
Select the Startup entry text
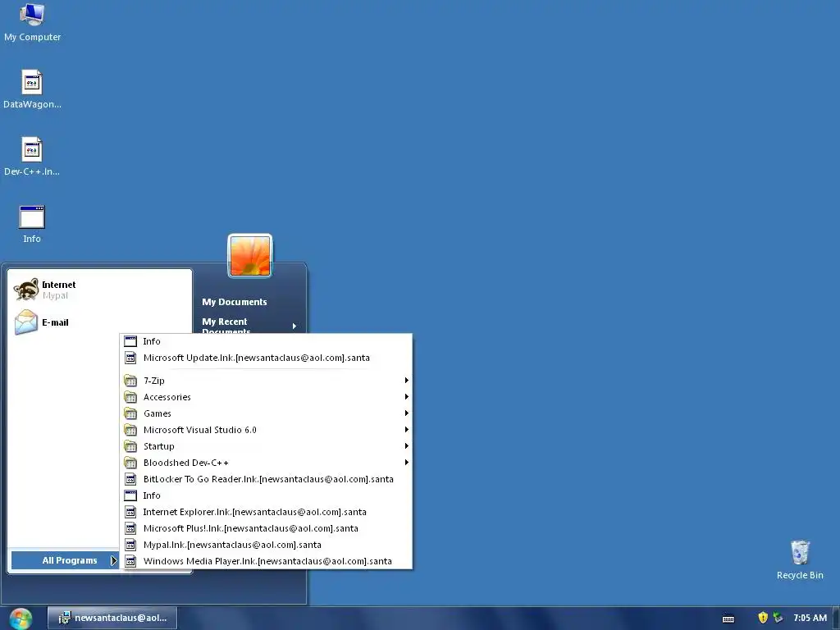(159, 446)
